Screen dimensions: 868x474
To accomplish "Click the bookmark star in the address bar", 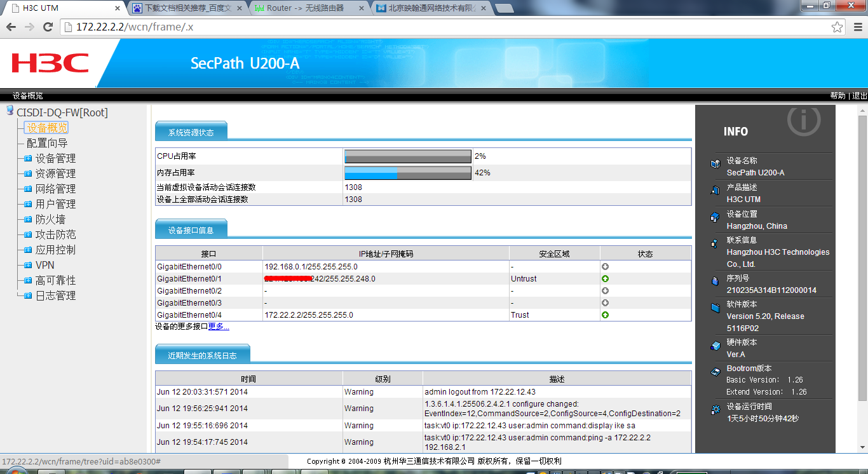I will point(837,27).
